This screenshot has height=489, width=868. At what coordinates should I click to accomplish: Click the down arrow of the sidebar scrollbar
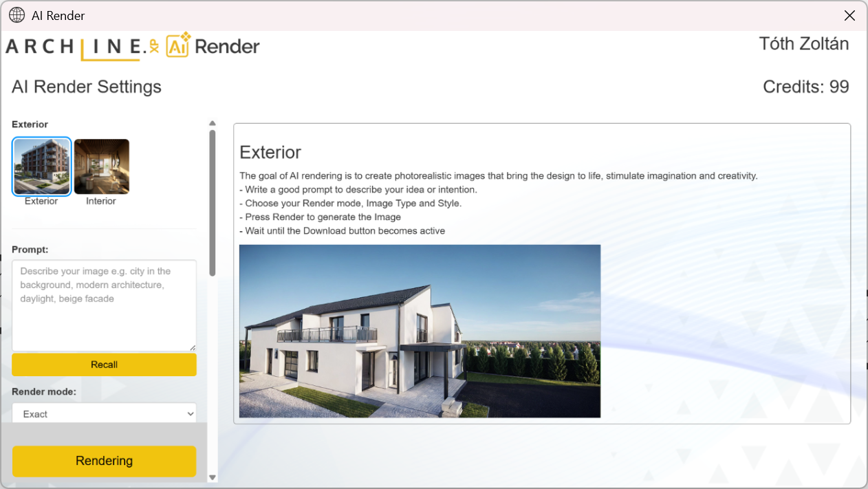(213, 476)
